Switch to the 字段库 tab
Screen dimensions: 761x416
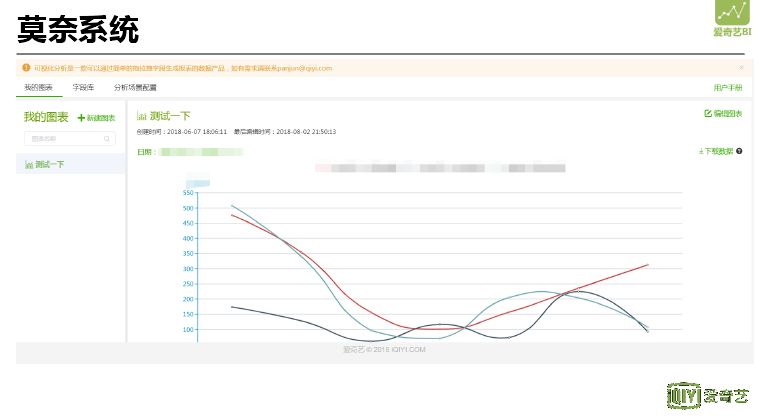click(x=83, y=87)
